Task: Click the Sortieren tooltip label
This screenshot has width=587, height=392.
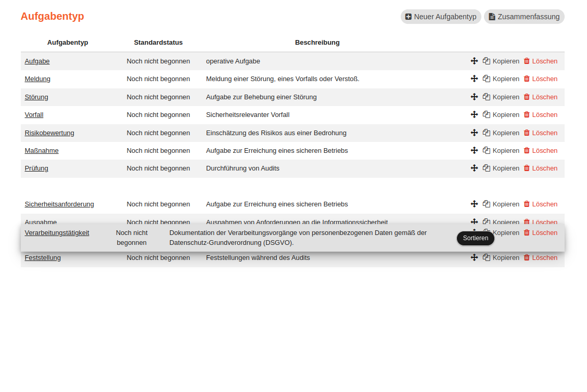Action: click(x=476, y=238)
